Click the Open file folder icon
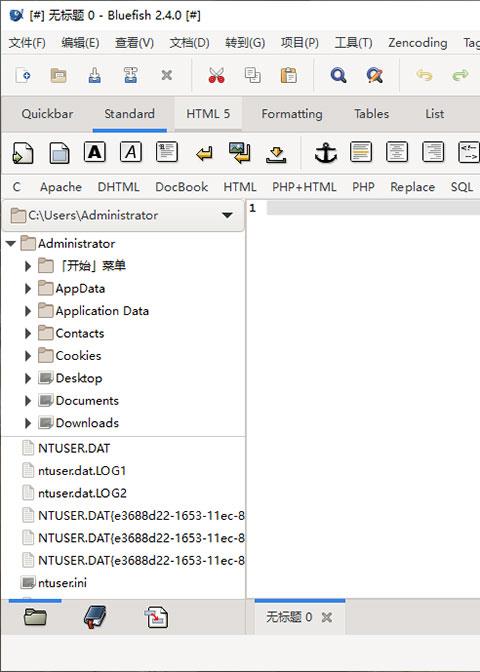 click(59, 75)
